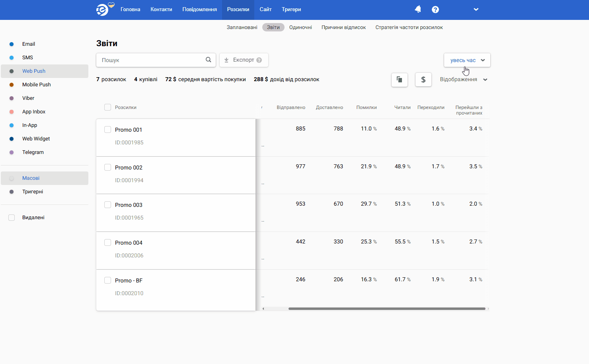Select the Promo 001 checkbox
The height and width of the screenshot is (364, 589).
107,130
